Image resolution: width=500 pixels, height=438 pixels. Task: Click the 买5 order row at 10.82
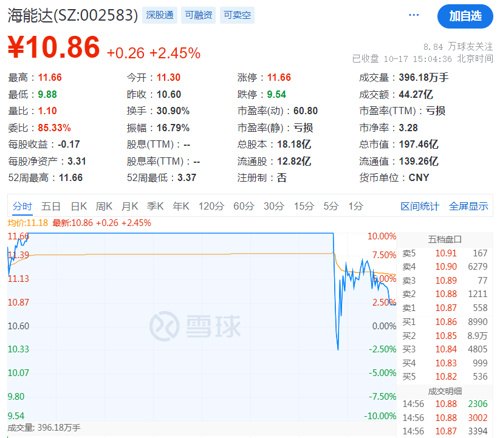pos(445,377)
